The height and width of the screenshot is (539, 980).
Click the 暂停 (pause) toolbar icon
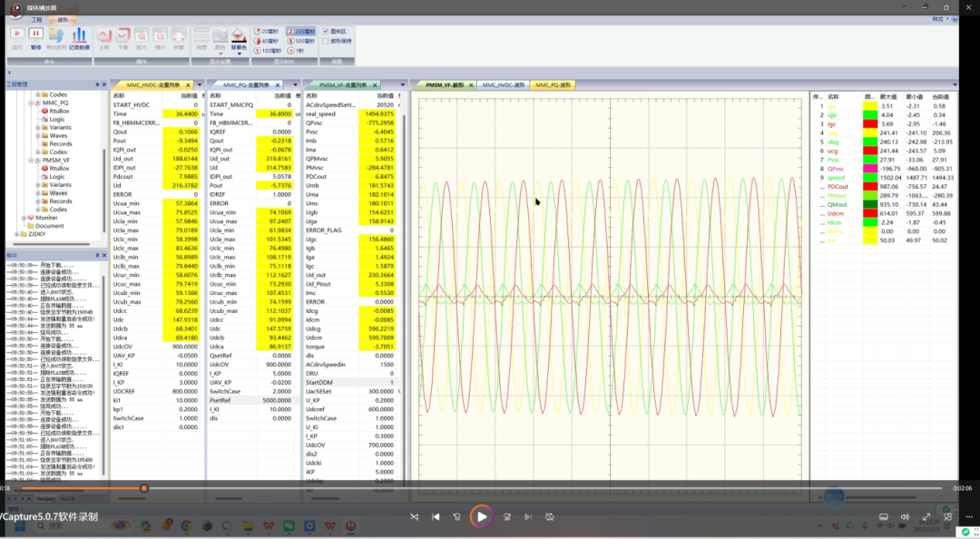[x=36, y=34]
